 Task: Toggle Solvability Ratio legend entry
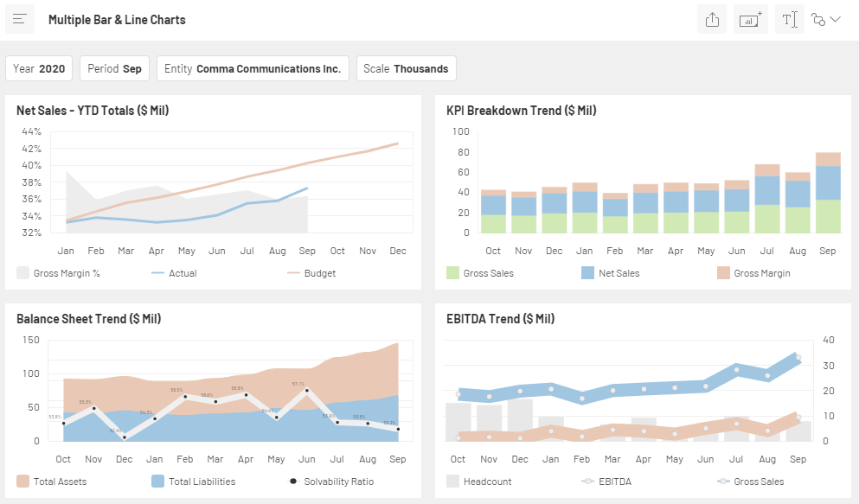[331, 482]
